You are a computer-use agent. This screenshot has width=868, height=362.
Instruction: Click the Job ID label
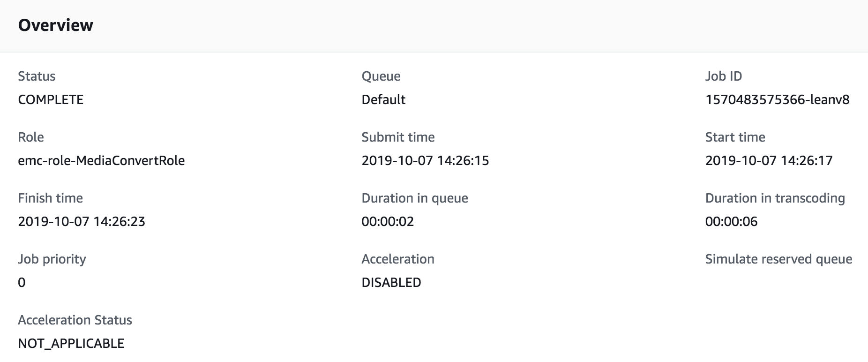tap(724, 76)
